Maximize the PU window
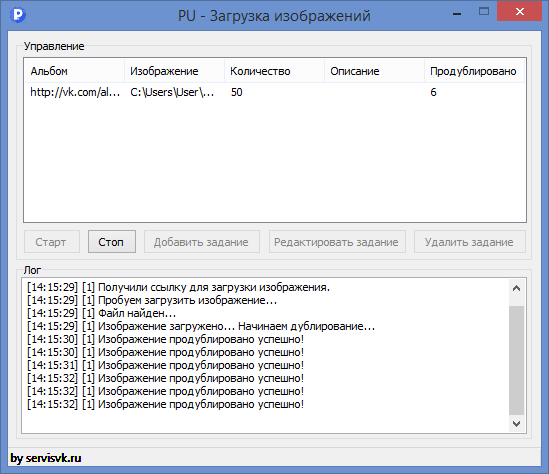 coord(484,12)
